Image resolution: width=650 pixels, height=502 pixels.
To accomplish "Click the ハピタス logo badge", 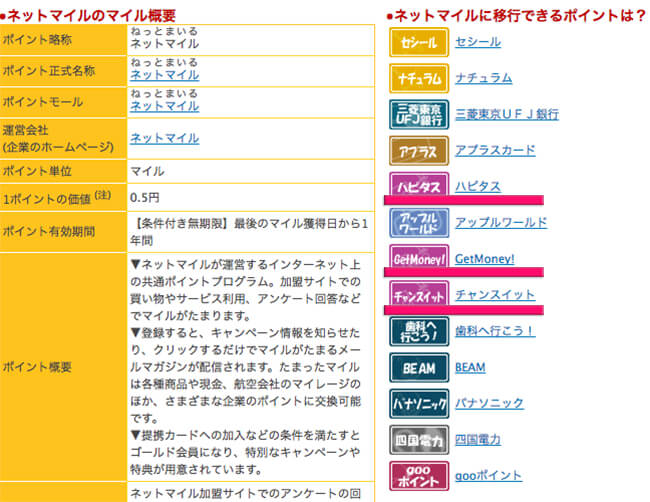I will point(419,184).
